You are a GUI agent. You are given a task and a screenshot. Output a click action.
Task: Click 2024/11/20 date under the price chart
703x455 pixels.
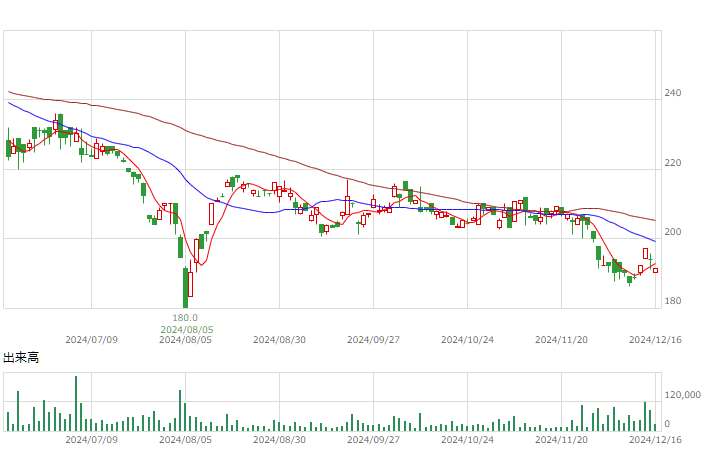tap(561, 340)
